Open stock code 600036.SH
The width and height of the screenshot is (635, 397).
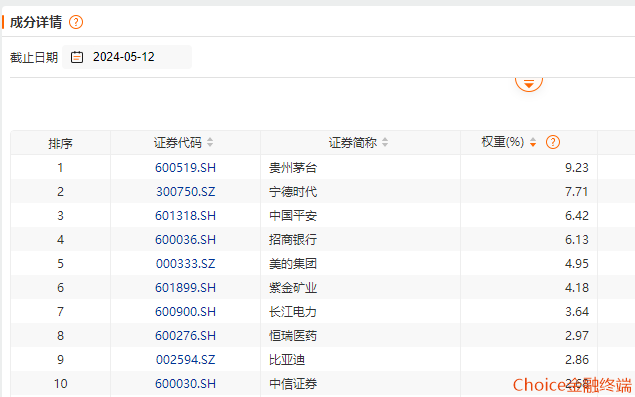185,239
